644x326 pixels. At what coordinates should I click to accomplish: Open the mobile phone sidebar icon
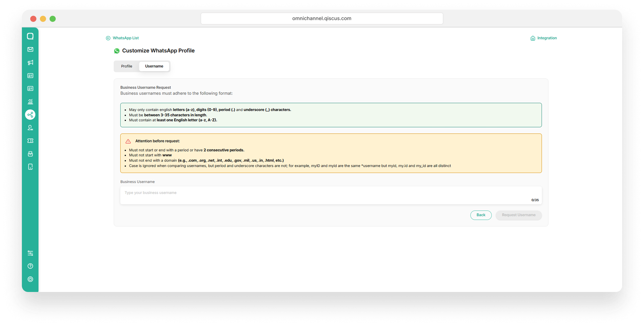[x=30, y=167]
